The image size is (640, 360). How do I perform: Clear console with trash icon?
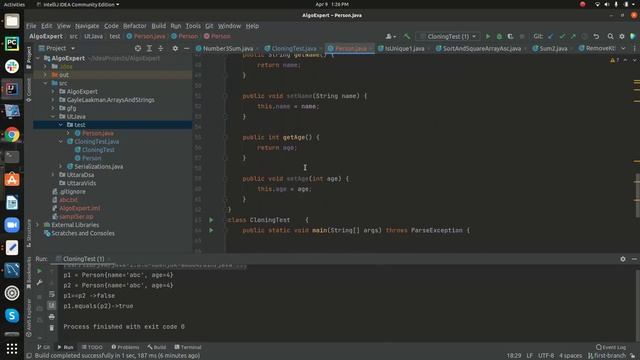tap(52, 328)
